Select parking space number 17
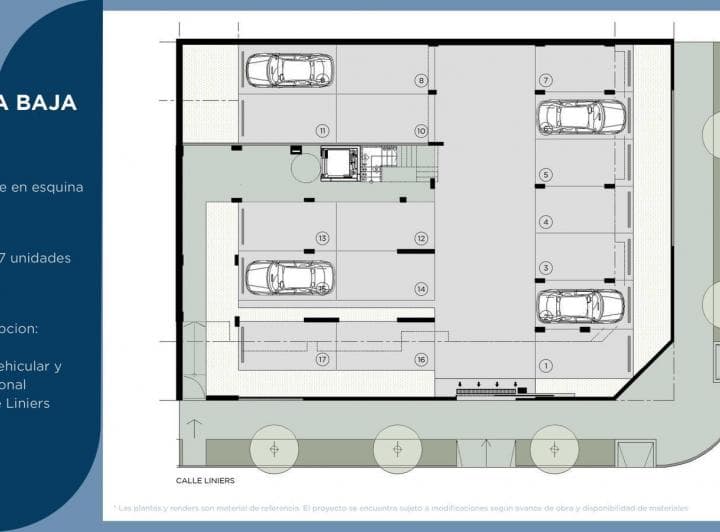Screen dimensions: 720x532 click(322, 359)
